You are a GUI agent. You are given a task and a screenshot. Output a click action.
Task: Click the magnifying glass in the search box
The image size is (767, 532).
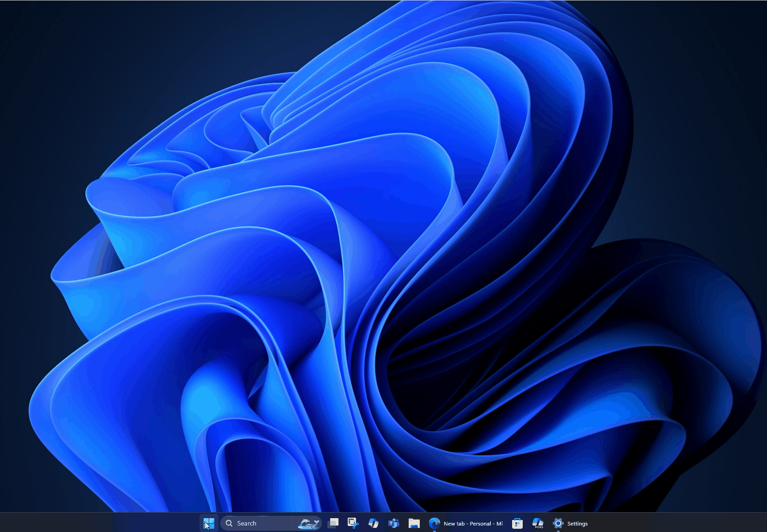[229, 523]
